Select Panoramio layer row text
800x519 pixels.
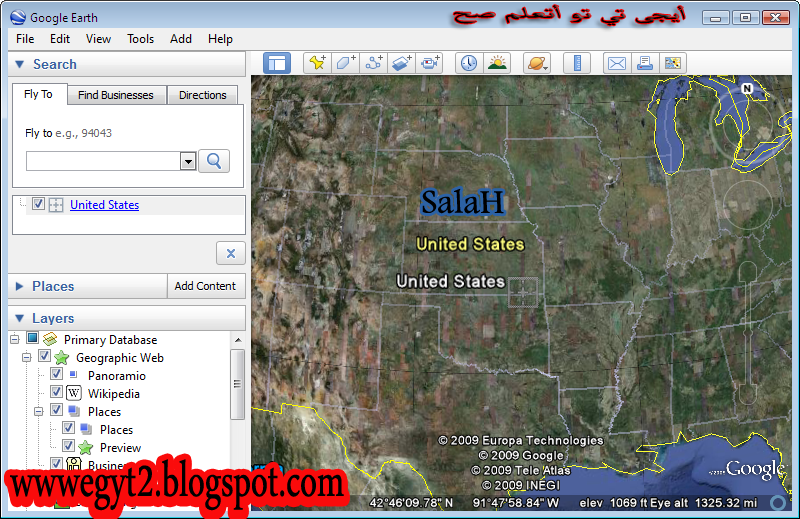[117, 376]
